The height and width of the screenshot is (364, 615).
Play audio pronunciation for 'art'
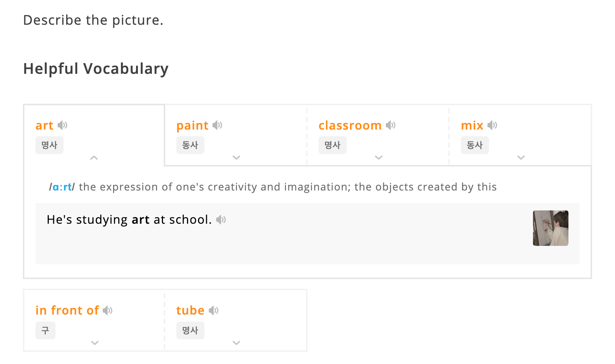click(x=62, y=125)
